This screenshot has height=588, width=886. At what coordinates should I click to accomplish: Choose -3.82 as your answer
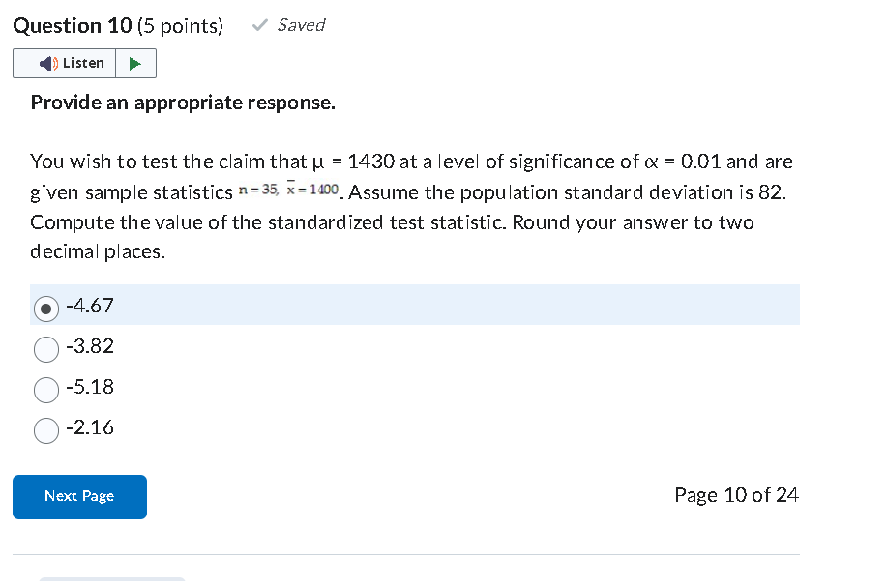45,348
